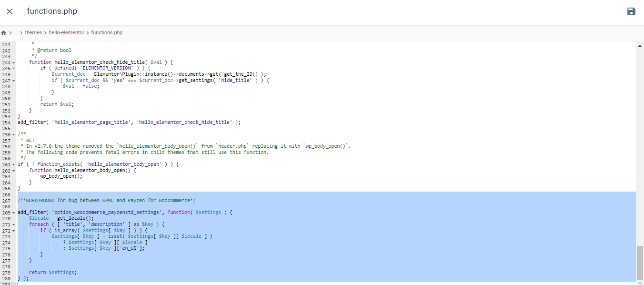Click the '$val = false;' line
The image size is (644, 285).
pos(81,86)
